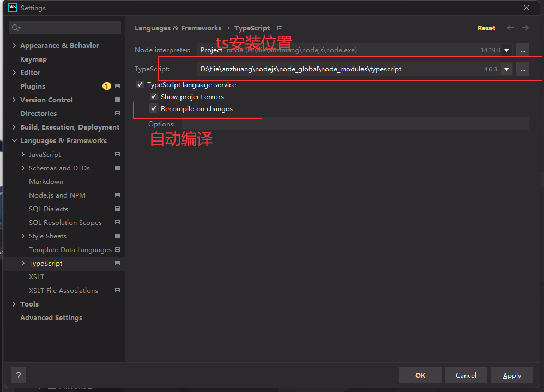Close the Settings dialog
The width and height of the screenshot is (544, 392).
coord(527,8)
